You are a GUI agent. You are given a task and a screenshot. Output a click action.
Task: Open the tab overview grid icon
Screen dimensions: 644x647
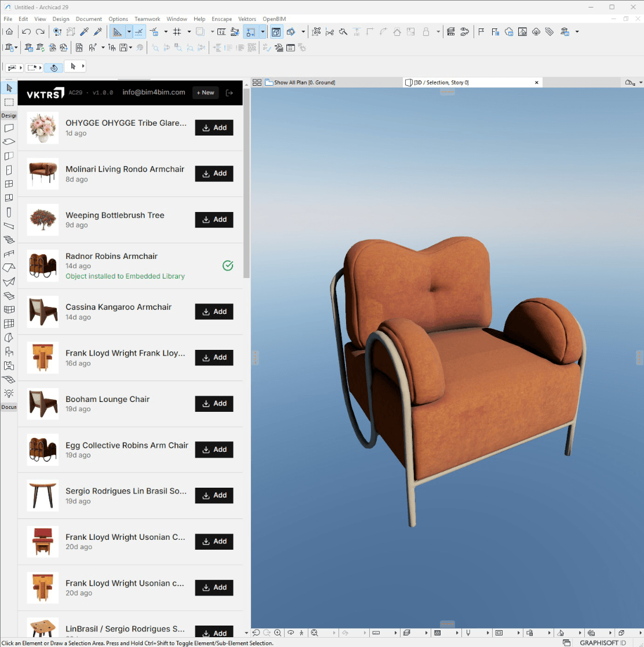[257, 82]
